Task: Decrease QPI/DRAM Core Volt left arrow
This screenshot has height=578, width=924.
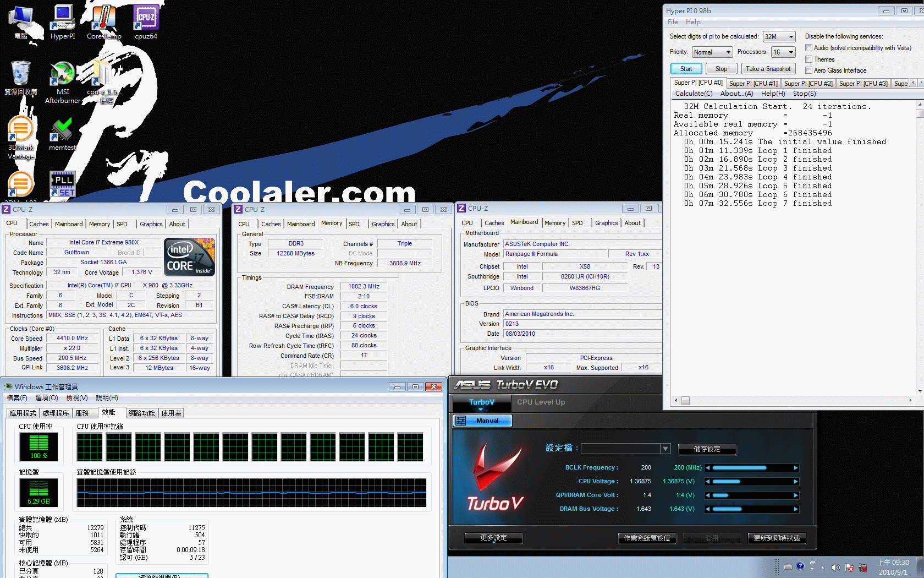Action: coord(708,495)
